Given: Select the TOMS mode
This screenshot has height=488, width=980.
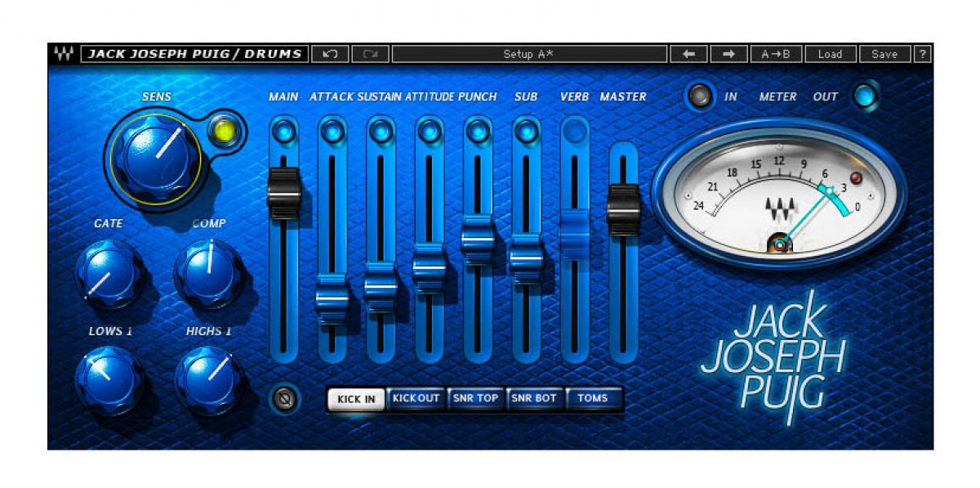Looking at the screenshot, I should pos(593,399).
